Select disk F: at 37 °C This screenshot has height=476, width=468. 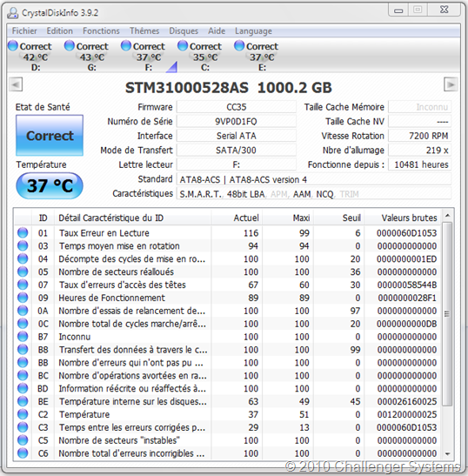[x=144, y=57]
